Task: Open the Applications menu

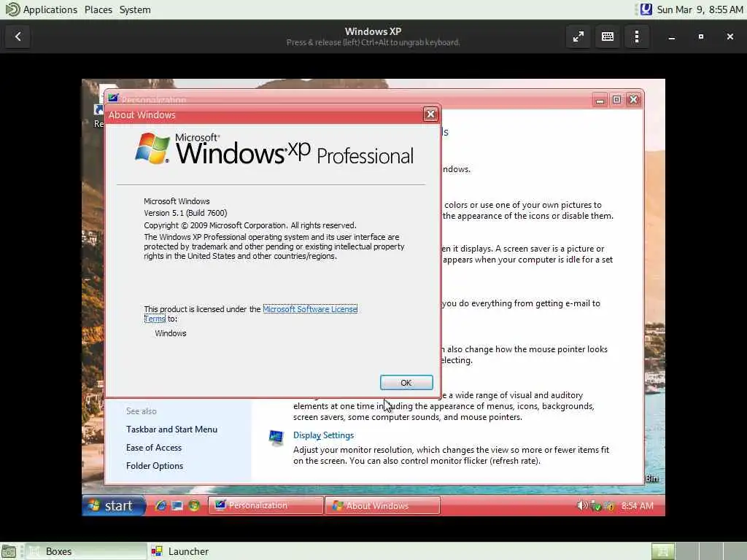Action: click(50, 9)
